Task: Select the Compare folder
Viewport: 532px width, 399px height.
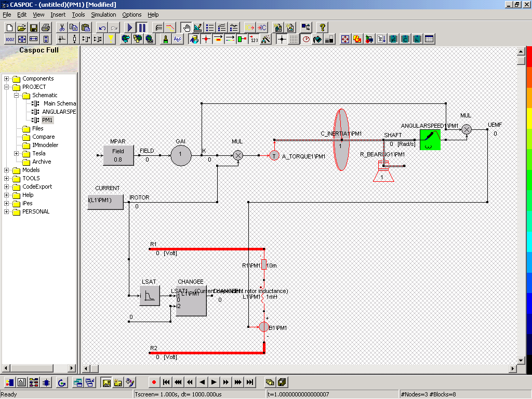Action: click(x=43, y=137)
